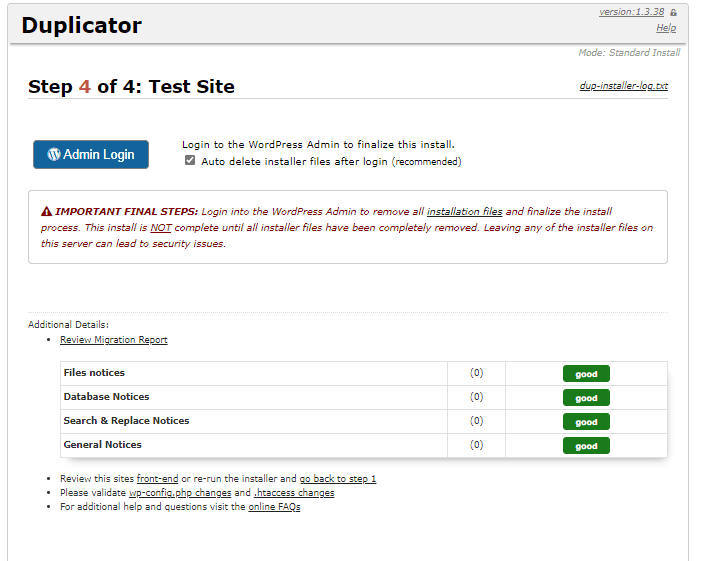Click the Duplicator title heading
This screenshot has width=711, height=561.
(82, 25)
